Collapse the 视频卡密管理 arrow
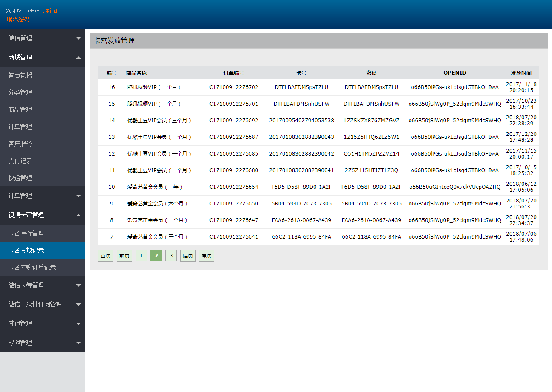Image resolution: width=552 pixels, height=392 pixels. click(x=78, y=215)
